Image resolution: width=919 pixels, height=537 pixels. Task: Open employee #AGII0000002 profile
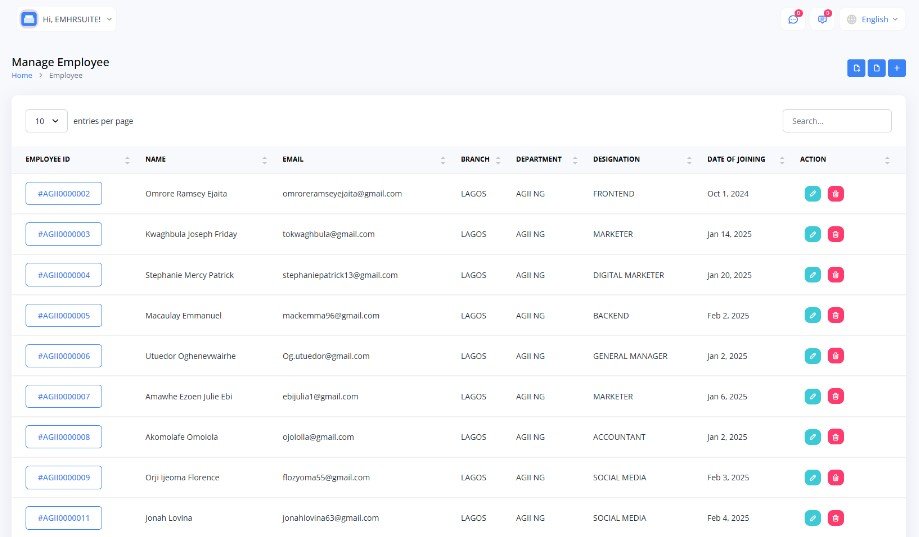click(63, 193)
